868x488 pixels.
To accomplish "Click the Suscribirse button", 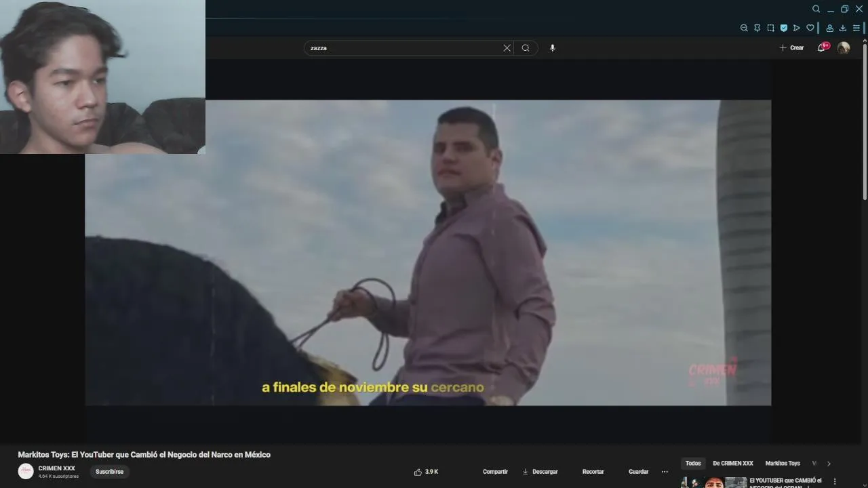I will point(109,472).
